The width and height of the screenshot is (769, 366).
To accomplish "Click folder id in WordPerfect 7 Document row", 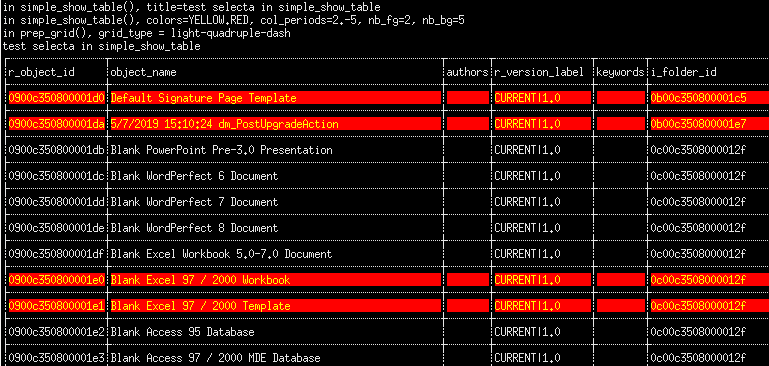I will click(x=699, y=202).
